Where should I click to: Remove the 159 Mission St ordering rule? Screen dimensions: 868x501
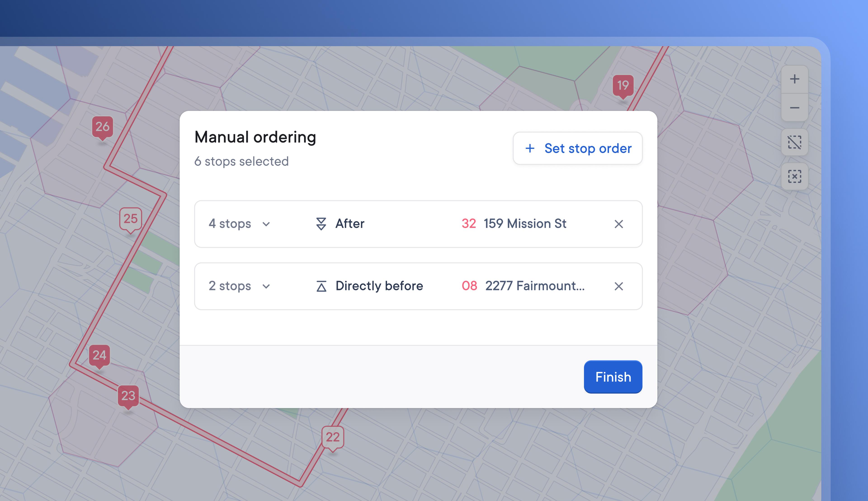coord(618,224)
